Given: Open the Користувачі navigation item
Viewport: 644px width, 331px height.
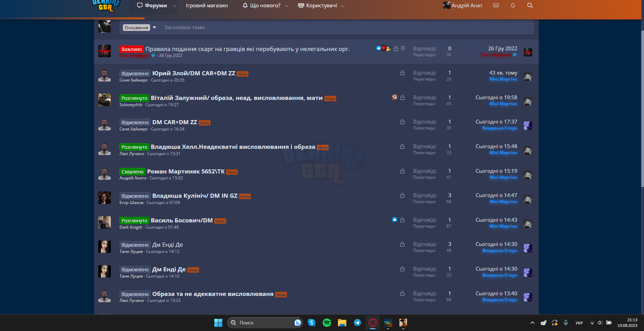Looking at the screenshot, I should pos(317,6).
